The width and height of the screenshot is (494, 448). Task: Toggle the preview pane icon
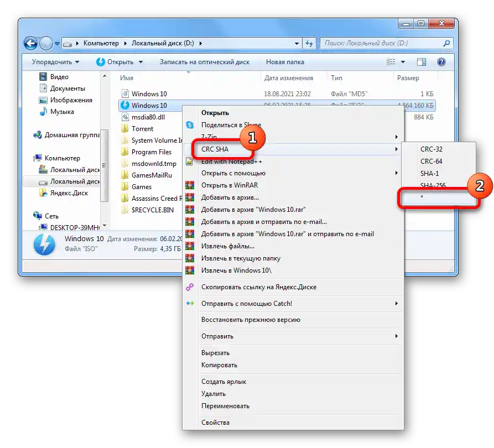point(421,62)
